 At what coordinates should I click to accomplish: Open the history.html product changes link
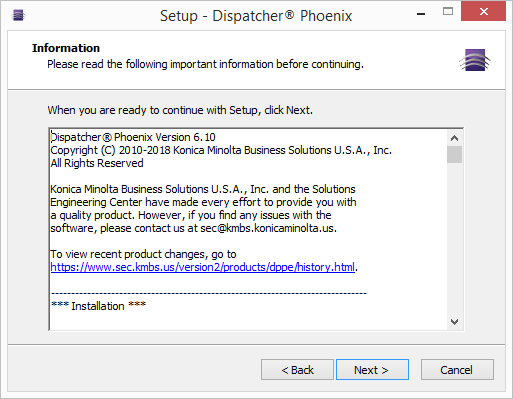pyautogui.click(x=203, y=267)
